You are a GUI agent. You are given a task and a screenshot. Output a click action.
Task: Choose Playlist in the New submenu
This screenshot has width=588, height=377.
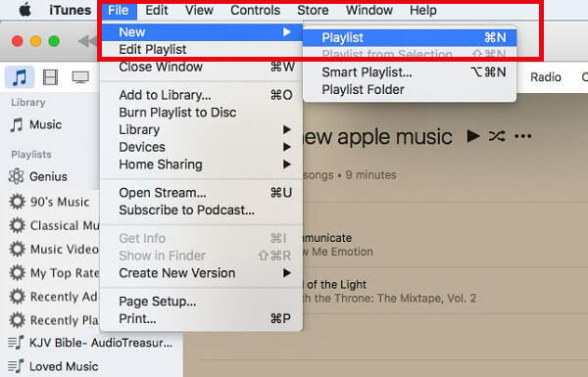[x=410, y=37]
